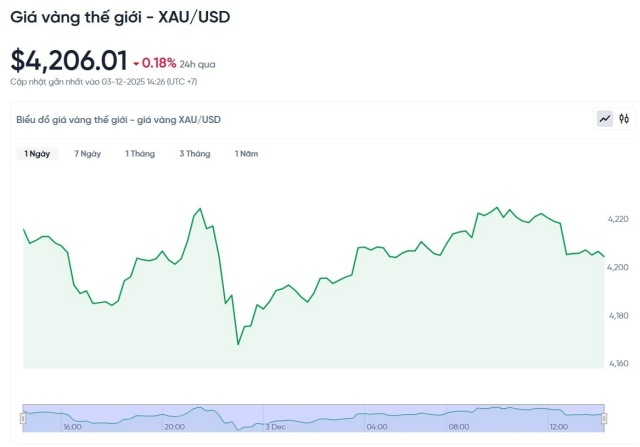Click the $4,206.01 gold price
Image resolution: width=640 pixels, height=447 pixels.
coord(68,61)
